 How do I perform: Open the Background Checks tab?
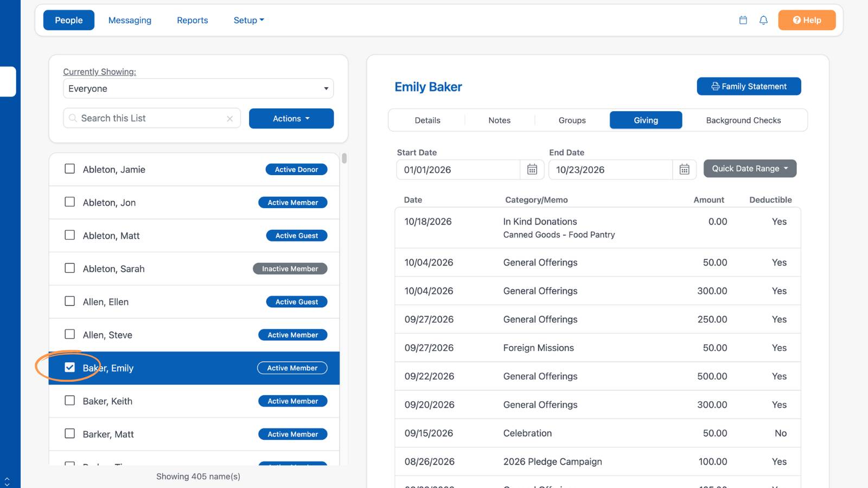point(744,120)
